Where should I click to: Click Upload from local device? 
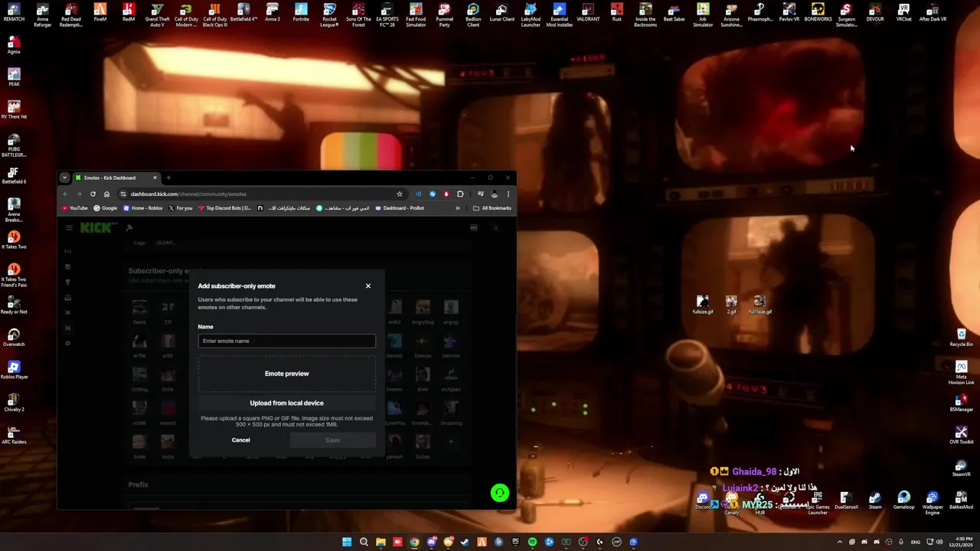[x=286, y=403]
